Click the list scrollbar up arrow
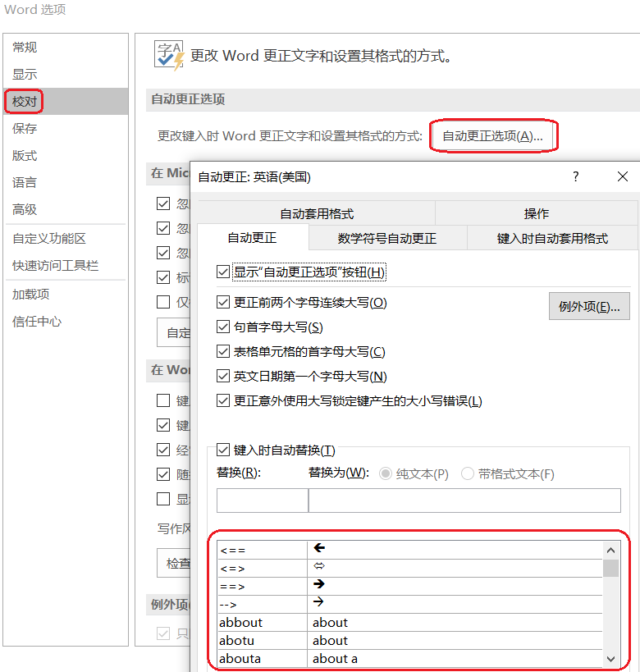Image resolution: width=640 pixels, height=672 pixels. pos(611,551)
